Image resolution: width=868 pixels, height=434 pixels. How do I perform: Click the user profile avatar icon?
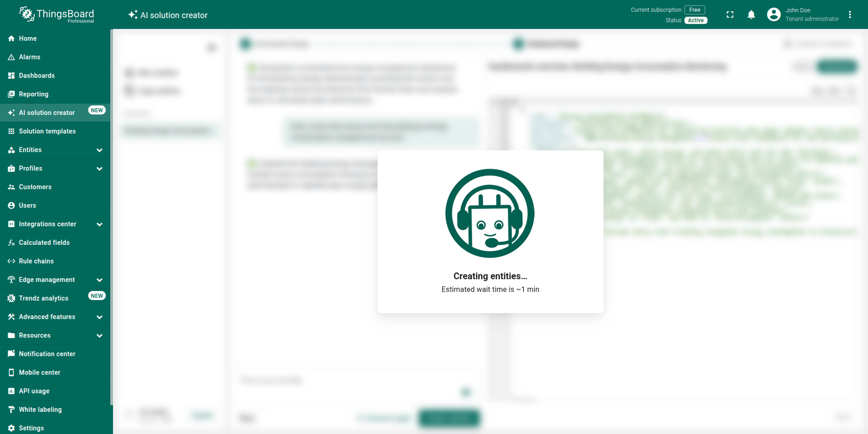pos(774,14)
